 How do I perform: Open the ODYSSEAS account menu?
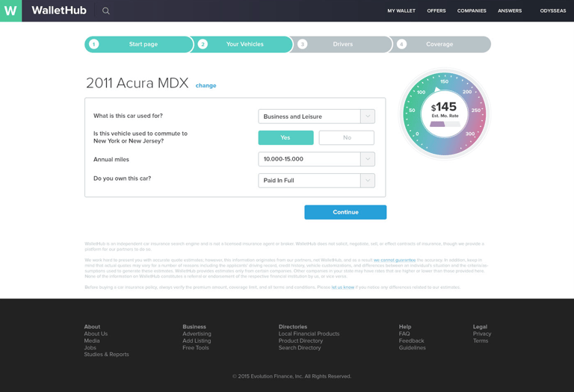553,11
